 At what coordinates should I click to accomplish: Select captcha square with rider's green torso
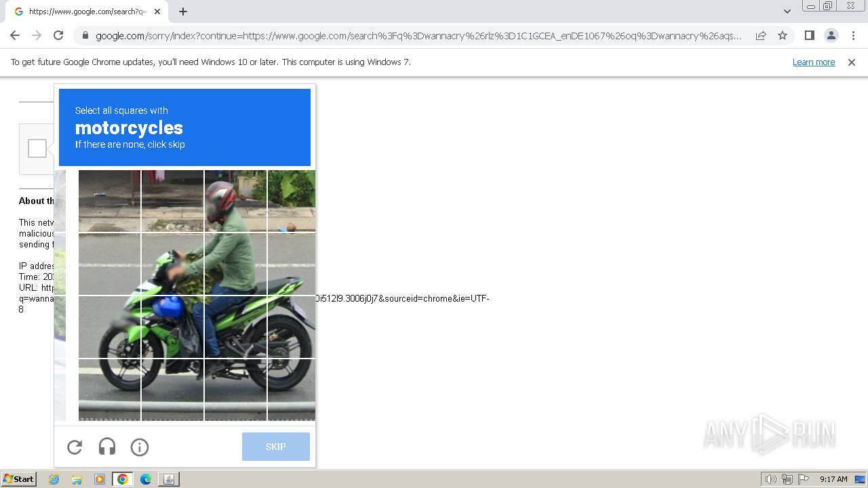click(235, 264)
